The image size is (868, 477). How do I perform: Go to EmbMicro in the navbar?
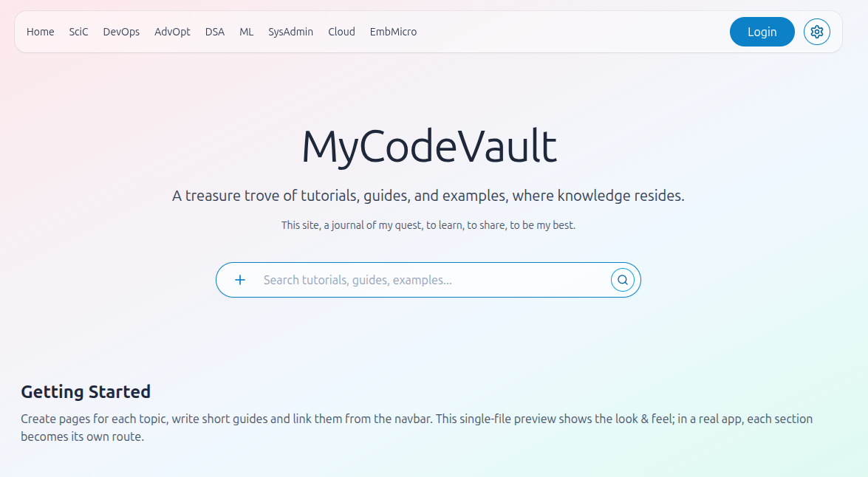[x=393, y=32]
